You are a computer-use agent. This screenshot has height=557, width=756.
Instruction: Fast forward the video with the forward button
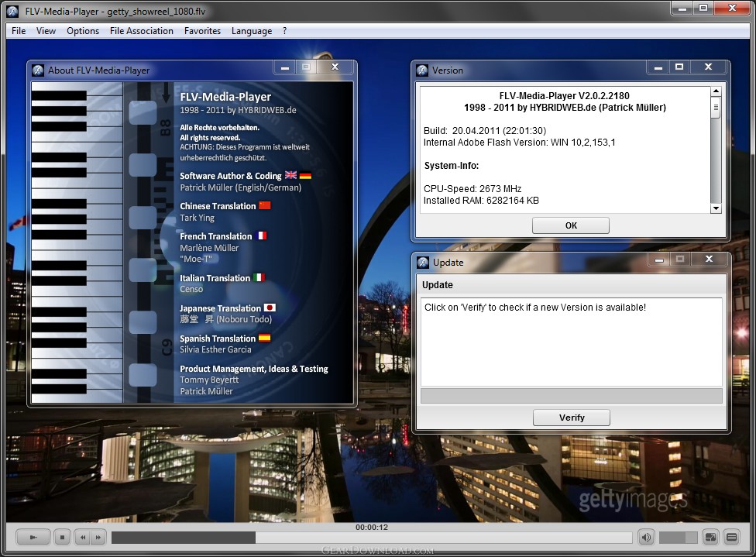pyautogui.click(x=98, y=537)
